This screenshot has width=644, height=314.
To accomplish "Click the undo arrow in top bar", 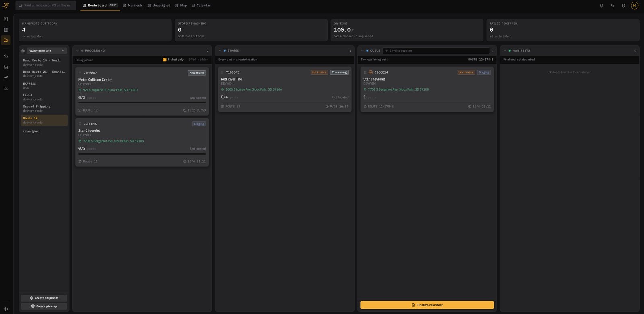I will click(613, 6).
